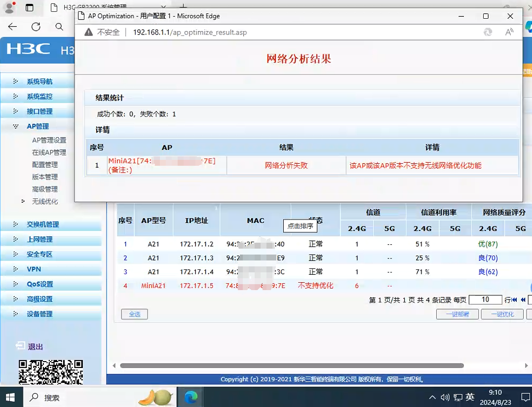Image resolution: width=532 pixels, height=407 pixels.
Task: Go to previous page of AP table
Action: [x=523, y=300]
